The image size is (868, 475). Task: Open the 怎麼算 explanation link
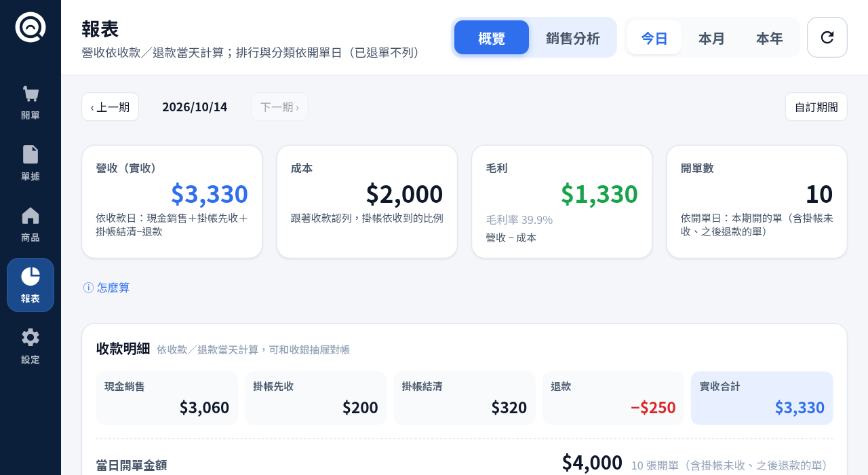coord(106,288)
